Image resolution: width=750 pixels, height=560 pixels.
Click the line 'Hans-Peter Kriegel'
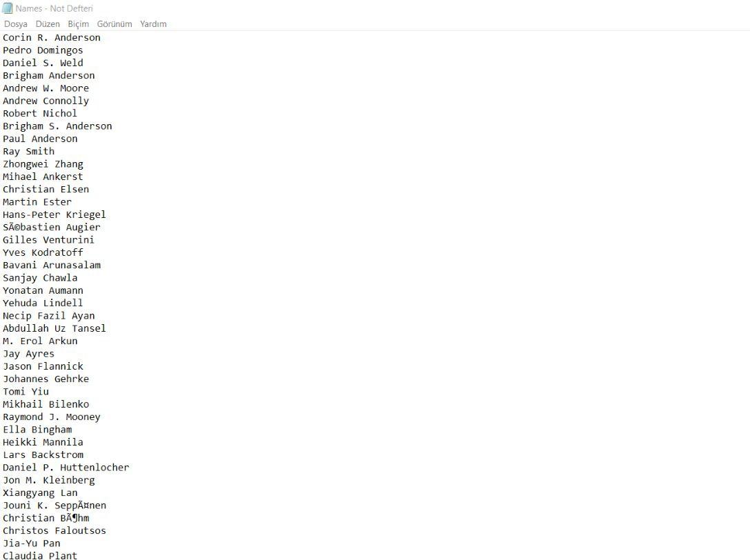[x=55, y=214]
